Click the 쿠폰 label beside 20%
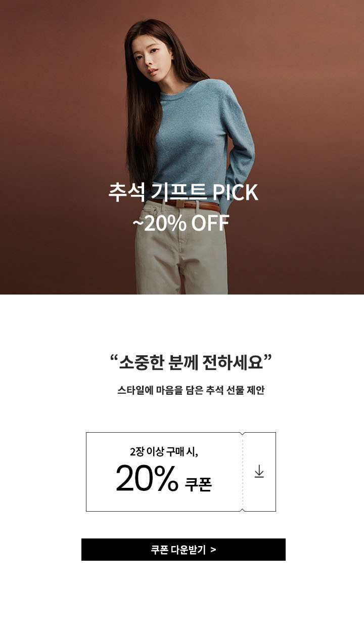The height and width of the screenshot is (625, 364). click(x=198, y=484)
